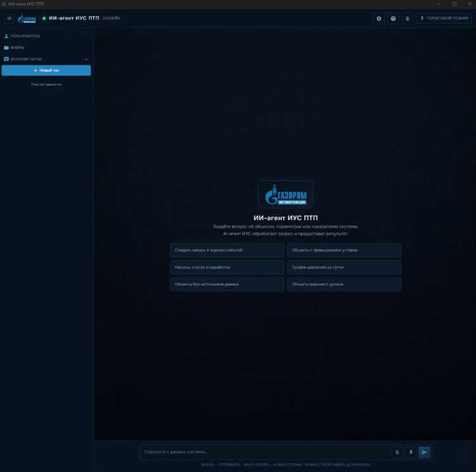476x472 pixels.
Task: Send message with arrow button
Action: click(425, 452)
